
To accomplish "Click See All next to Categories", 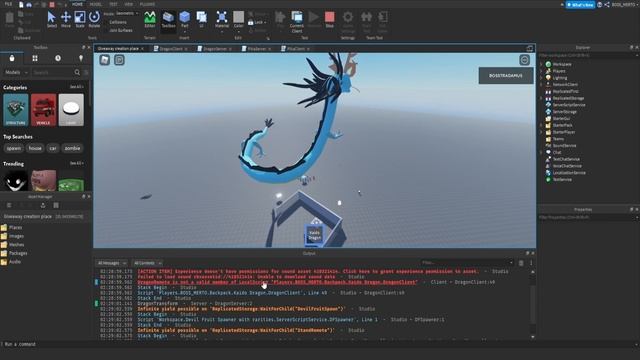I will [76, 87].
